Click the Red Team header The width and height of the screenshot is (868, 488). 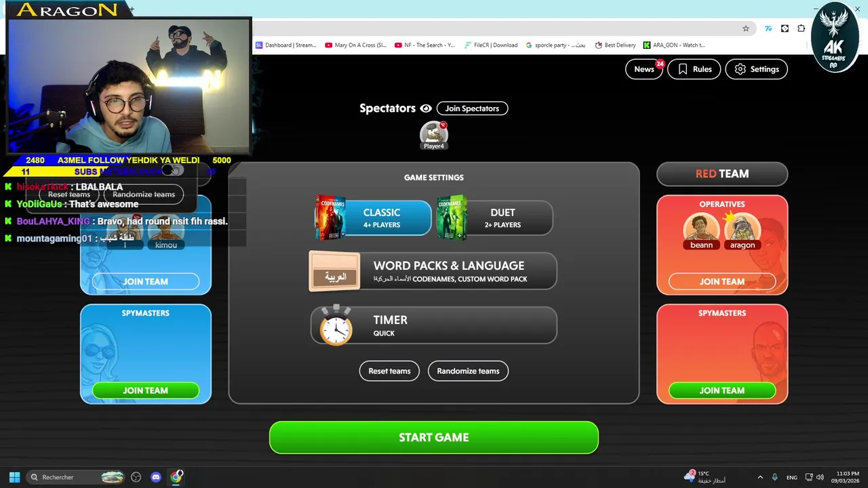tap(722, 174)
